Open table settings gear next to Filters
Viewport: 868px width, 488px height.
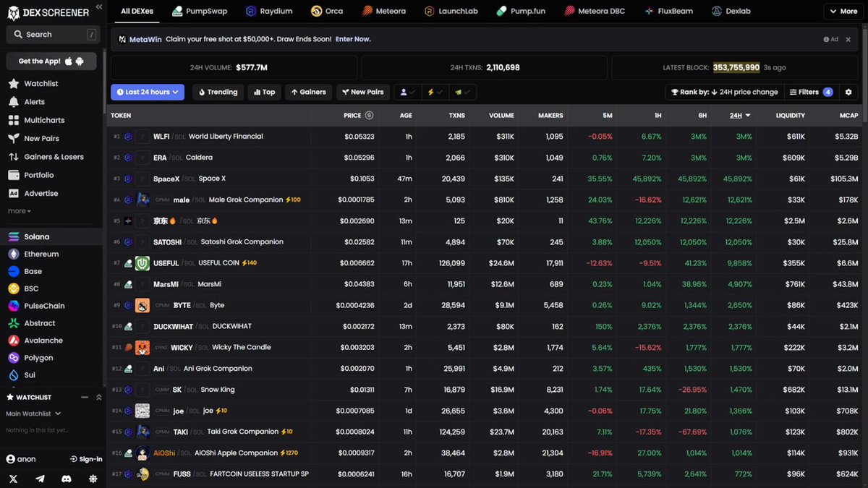(x=849, y=92)
